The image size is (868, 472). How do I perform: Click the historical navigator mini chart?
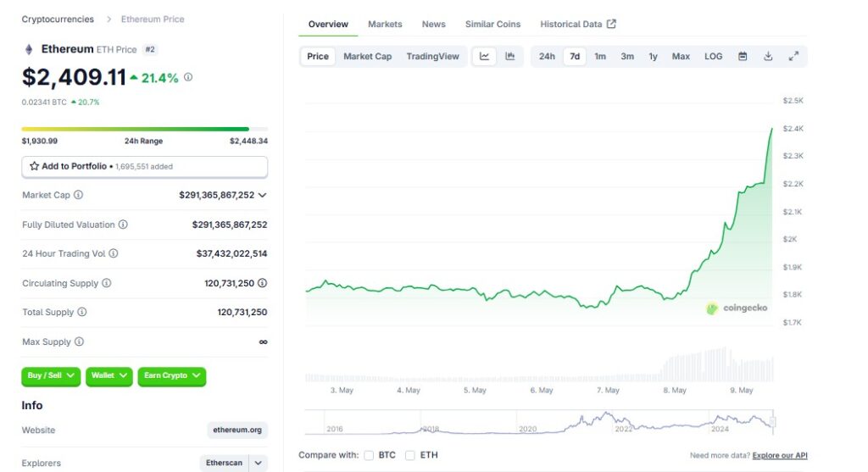[540, 422]
